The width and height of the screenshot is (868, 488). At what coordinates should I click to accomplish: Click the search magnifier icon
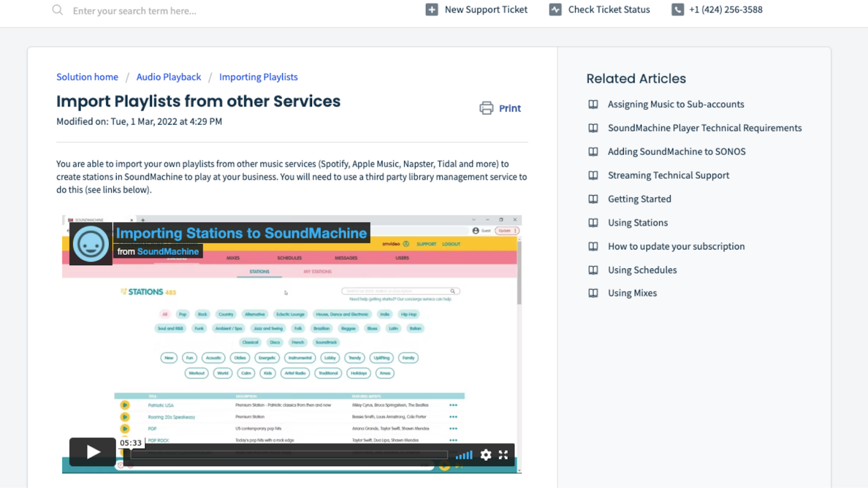pos(58,10)
